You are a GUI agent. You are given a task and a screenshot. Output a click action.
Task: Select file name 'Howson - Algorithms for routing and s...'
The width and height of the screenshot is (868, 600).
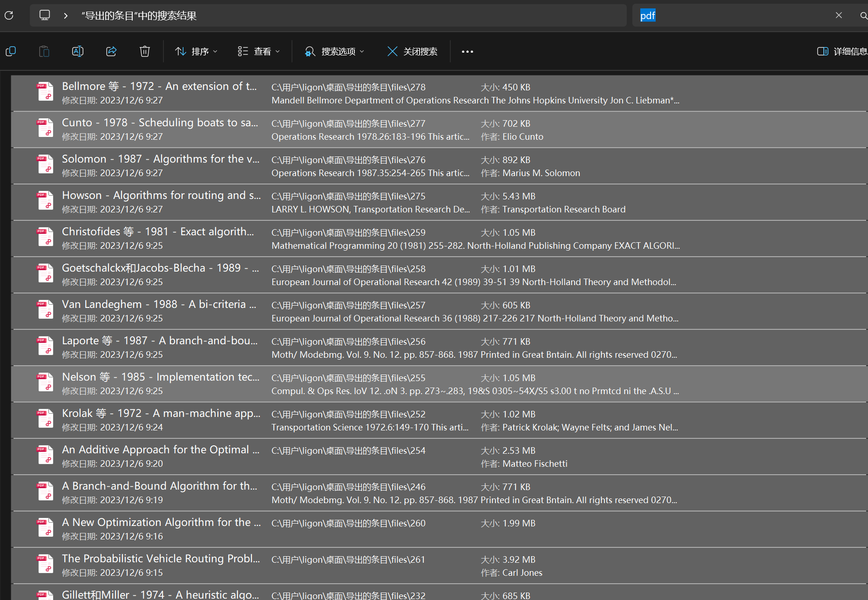[161, 195]
